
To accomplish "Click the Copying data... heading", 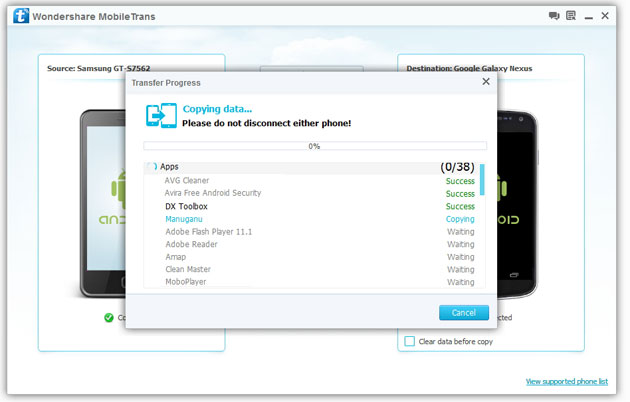I will click(217, 109).
